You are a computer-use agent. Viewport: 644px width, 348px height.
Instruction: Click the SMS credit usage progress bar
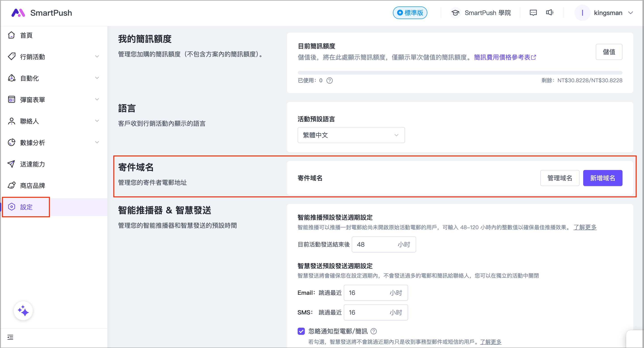460,73
